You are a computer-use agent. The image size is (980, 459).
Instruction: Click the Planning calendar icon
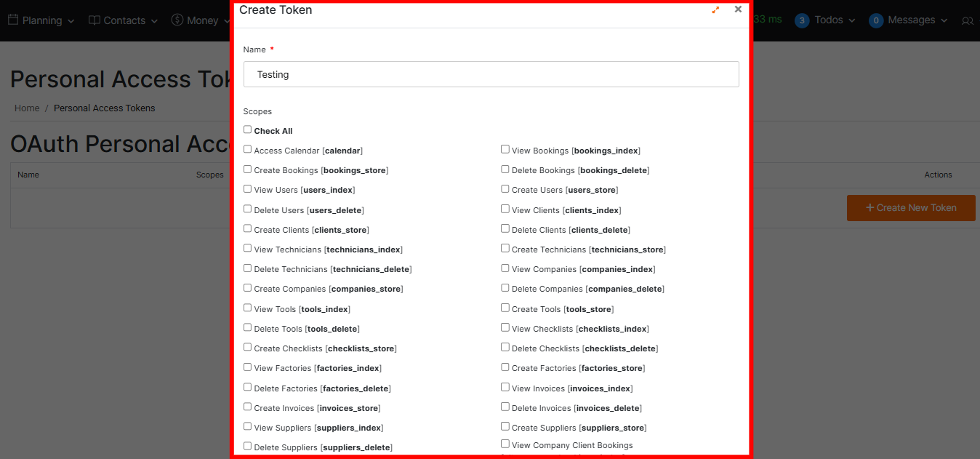click(x=13, y=20)
